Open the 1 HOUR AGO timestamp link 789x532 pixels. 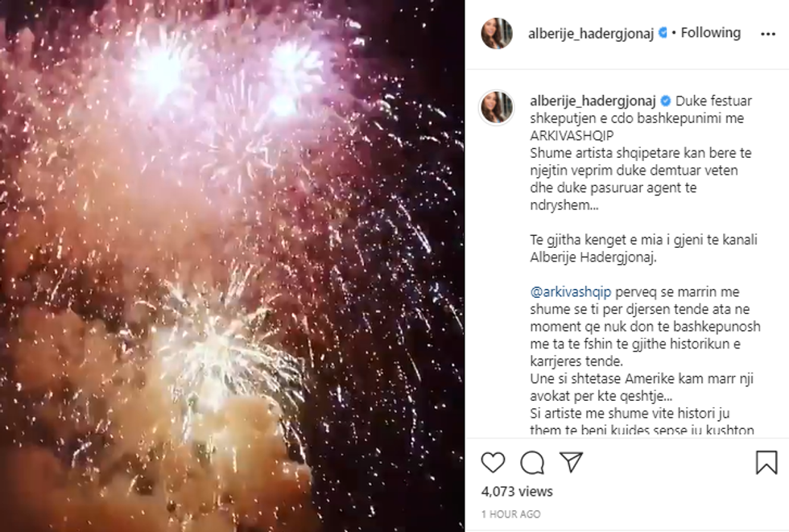click(x=510, y=514)
